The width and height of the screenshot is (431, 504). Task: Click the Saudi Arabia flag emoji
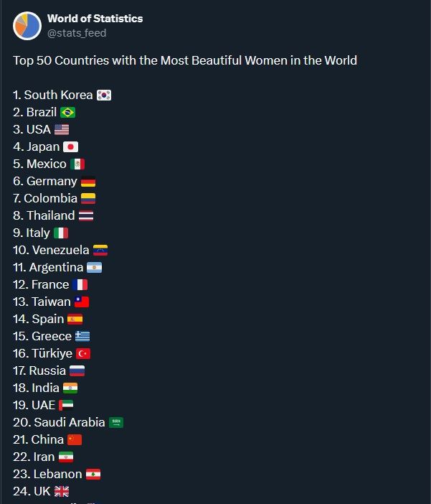point(116,422)
